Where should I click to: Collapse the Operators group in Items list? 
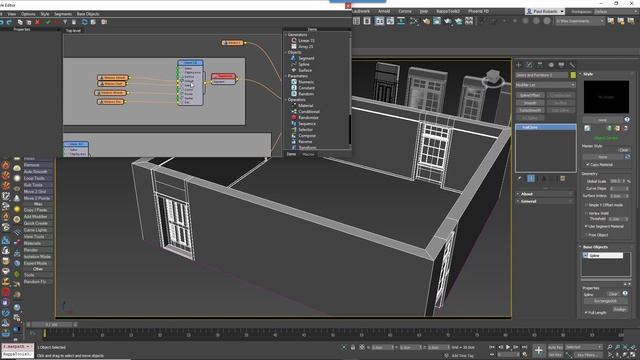click(x=286, y=100)
